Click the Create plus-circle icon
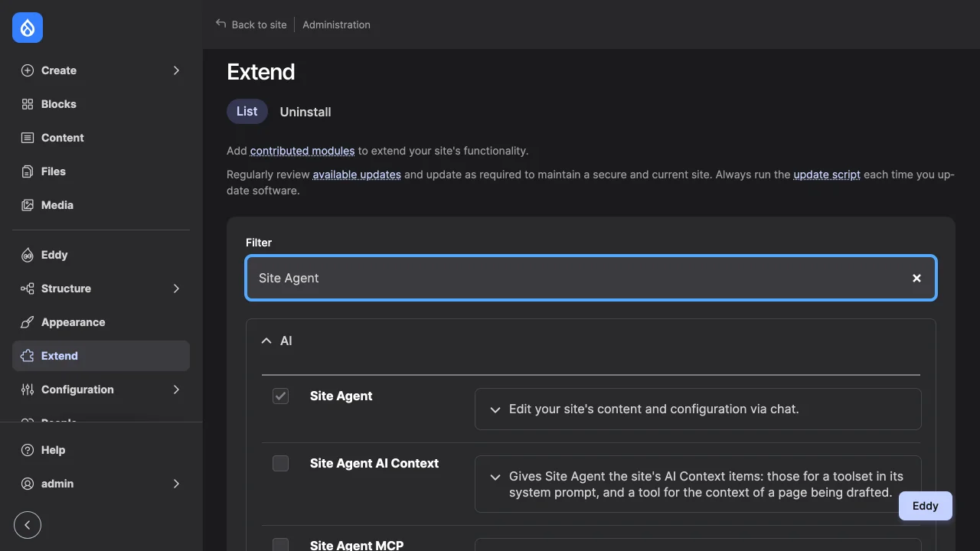This screenshot has height=551, width=980. click(x=28, y=70)
